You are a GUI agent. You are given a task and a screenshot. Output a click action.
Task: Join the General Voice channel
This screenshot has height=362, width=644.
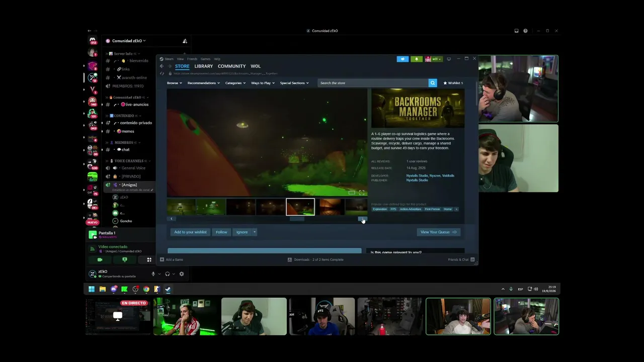[x=133, y=168]
